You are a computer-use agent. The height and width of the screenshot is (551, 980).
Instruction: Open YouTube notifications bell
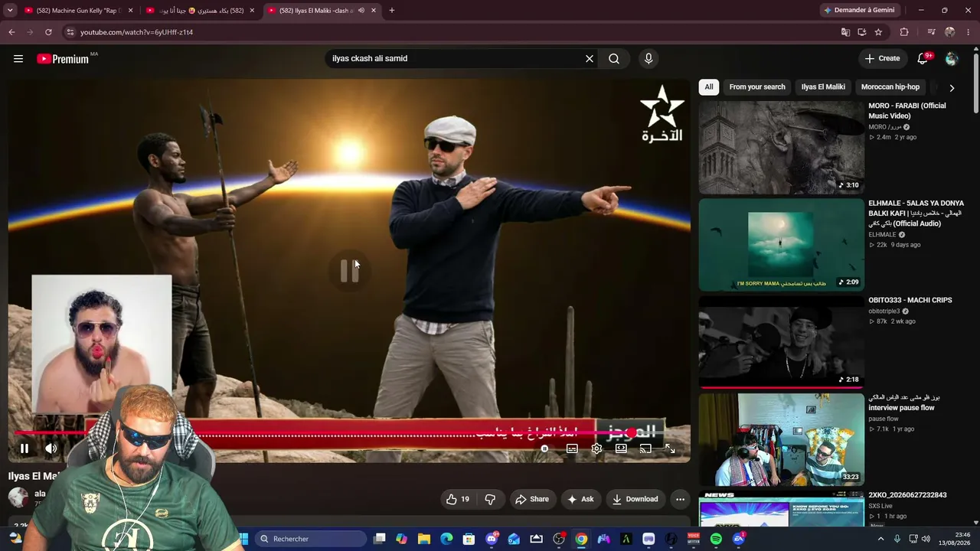coord(923,59)
